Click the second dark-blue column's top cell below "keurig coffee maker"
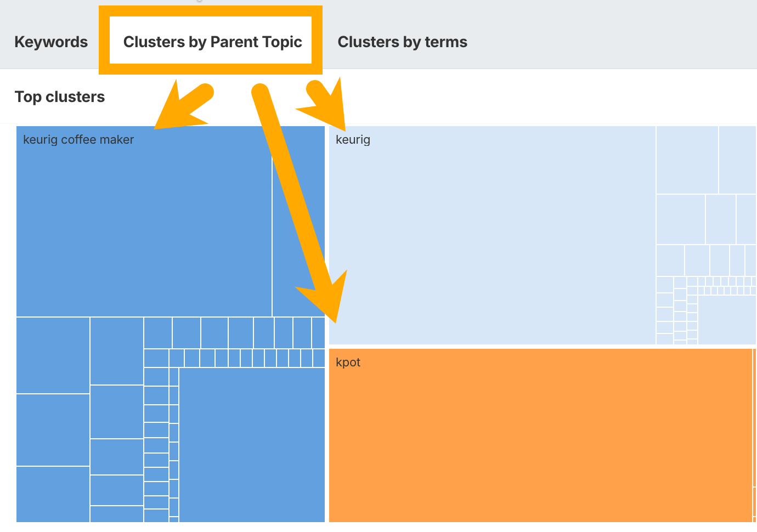This screenshot has height=532, width=757. coord(116,350)
